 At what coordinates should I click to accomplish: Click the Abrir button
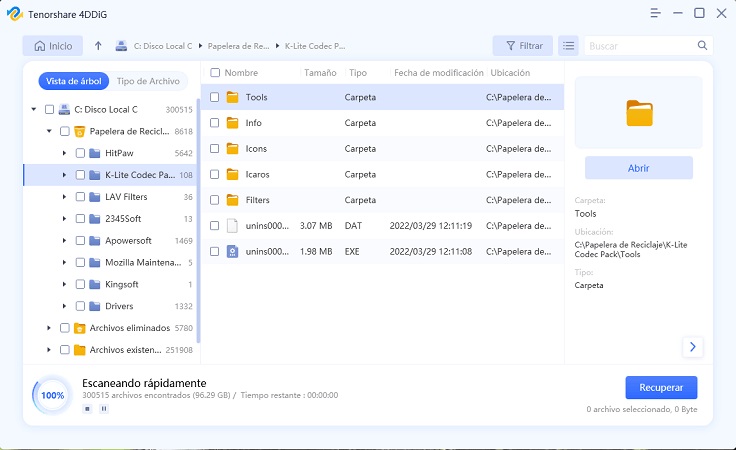click(638, 168)
